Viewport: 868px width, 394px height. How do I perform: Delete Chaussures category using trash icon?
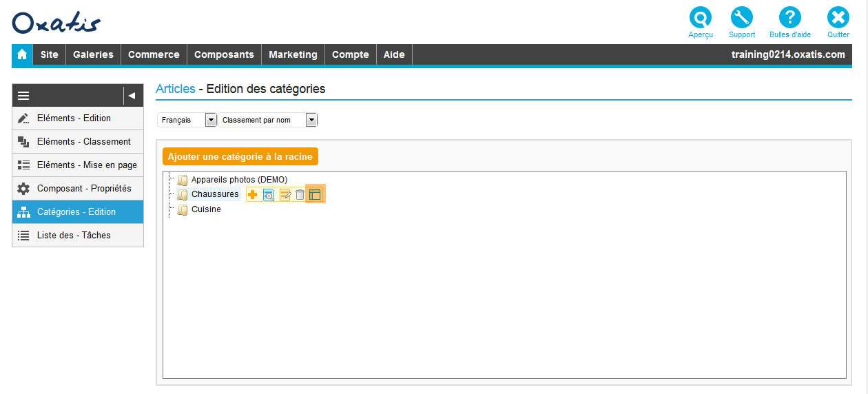click(300, 195)
